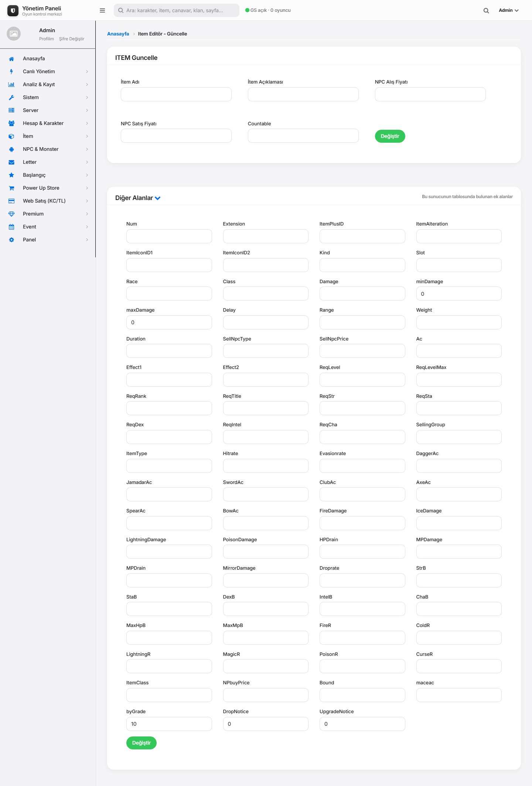532x786 pixels.
Task: Expand the Server submenu arrow
Action: click(x=87, y=111)
